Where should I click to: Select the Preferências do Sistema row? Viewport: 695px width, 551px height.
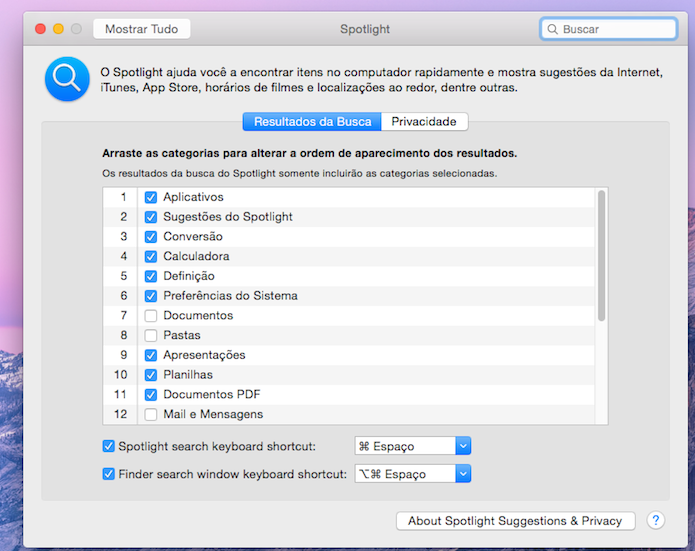pyautogui.click(x=349, y=296)
